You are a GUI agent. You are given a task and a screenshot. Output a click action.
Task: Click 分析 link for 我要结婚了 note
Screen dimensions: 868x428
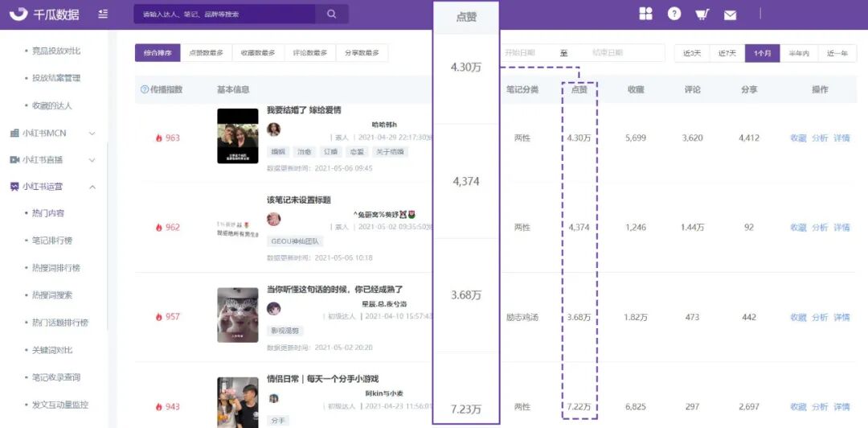pos(820,138)
